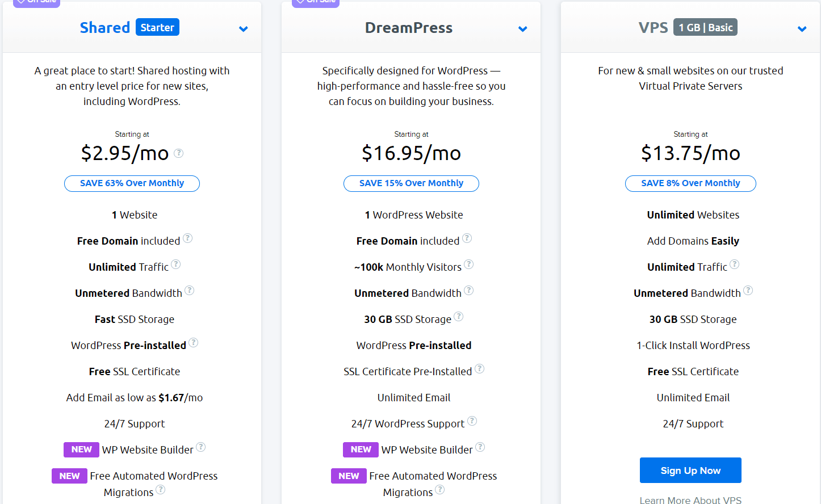Open Learn More About VPS link
Viewport: 821px width, 504px height.
click(690, 500)
